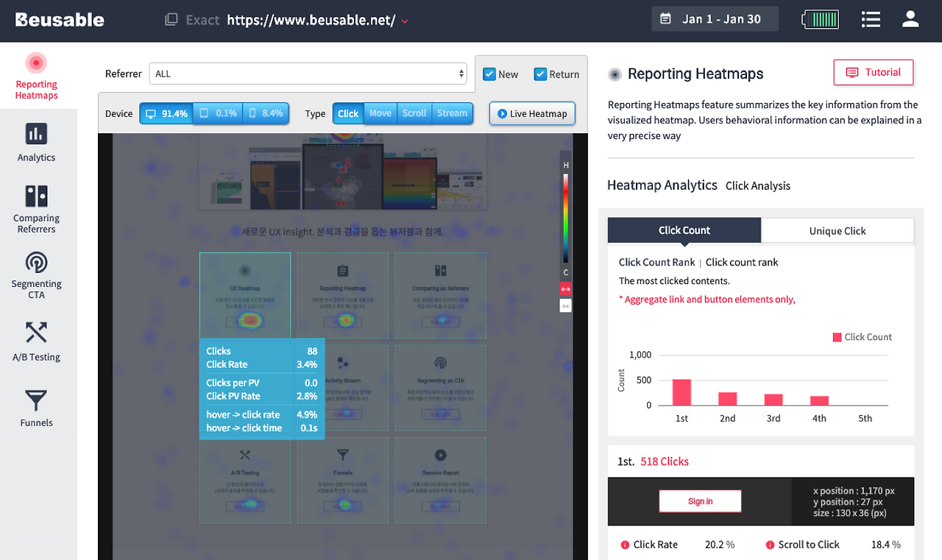Select mobile device 8.4%
This screenshot has width=942, height=560.
coord(266,113)
